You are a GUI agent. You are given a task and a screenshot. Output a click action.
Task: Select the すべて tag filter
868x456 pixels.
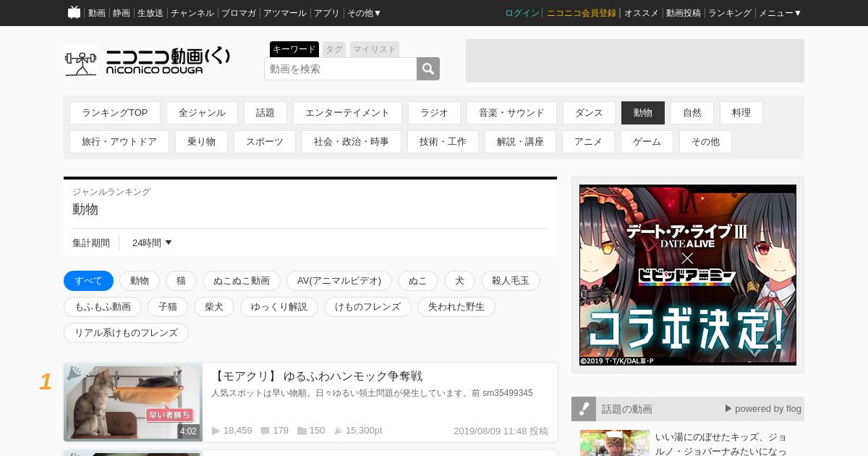click(x=89, y=281)
